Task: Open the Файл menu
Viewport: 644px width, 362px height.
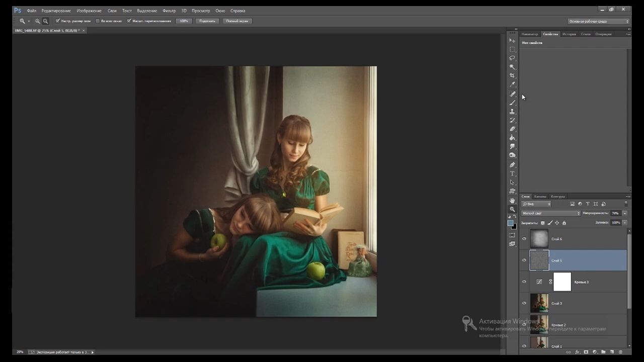Action: click(31, 11)
